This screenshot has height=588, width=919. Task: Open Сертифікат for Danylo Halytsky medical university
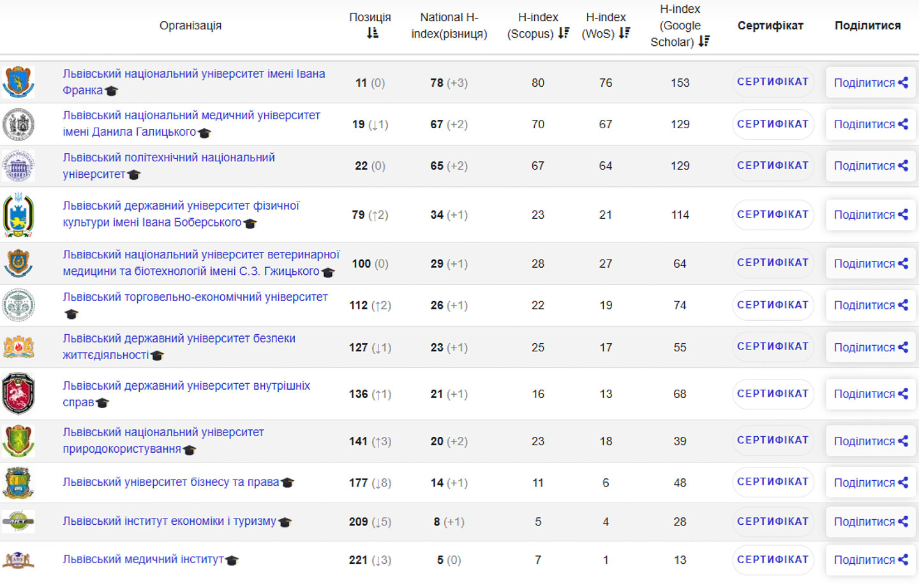pyautogui.click(x=773, y=124)
